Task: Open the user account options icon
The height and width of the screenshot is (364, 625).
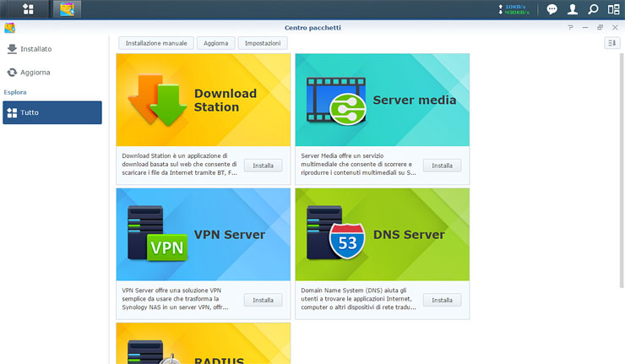Action: tap(573, 9)
